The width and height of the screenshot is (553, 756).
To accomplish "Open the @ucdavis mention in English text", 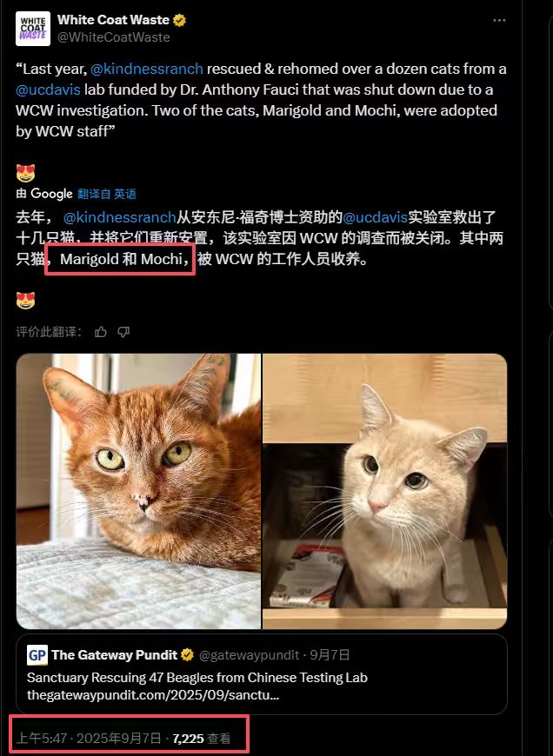I will click(48, 90).
